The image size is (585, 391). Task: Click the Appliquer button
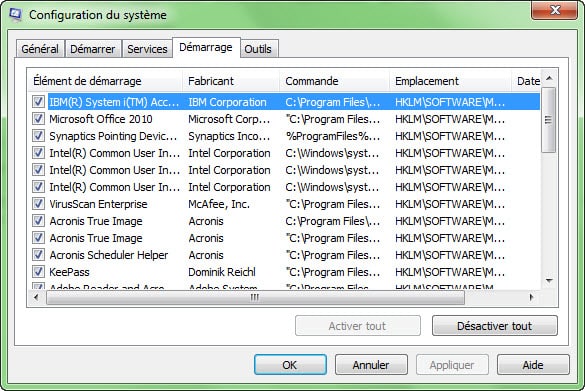452,365
